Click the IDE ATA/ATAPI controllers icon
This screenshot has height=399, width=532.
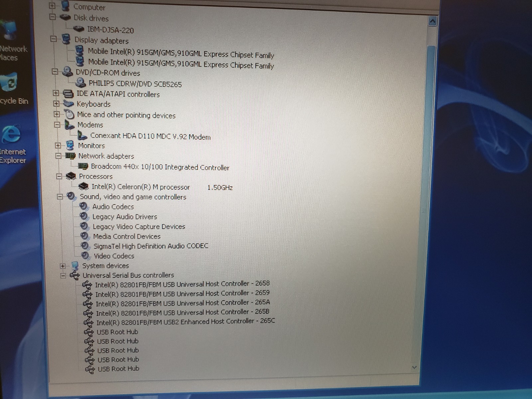click(x=68, y=94)
